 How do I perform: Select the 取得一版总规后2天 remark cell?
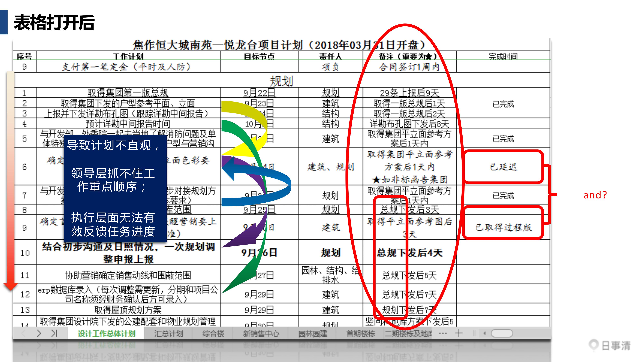click(409, 113)
